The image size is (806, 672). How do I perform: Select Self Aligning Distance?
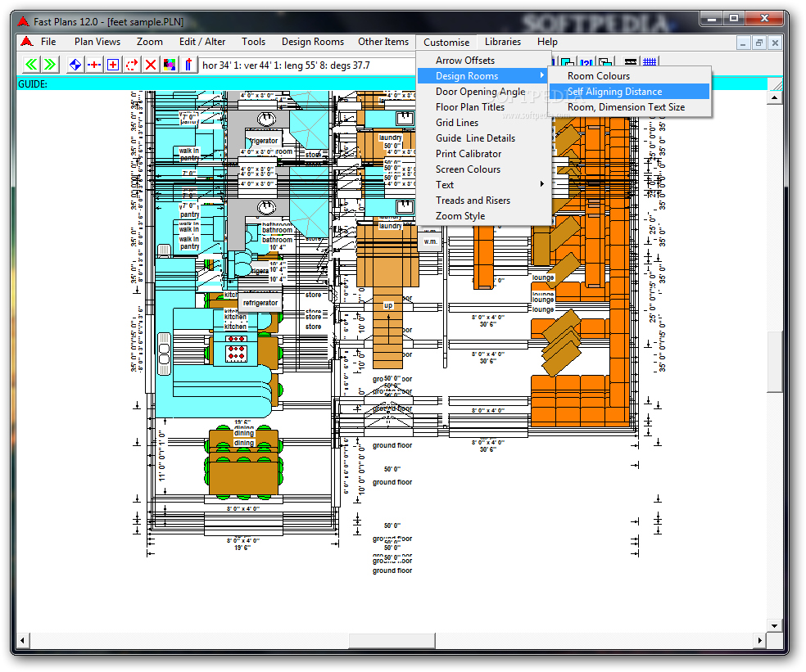[630, 92]
